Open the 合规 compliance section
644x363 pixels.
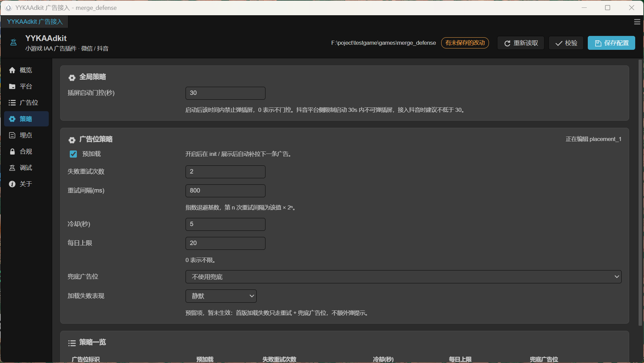[x=26, y=152]
